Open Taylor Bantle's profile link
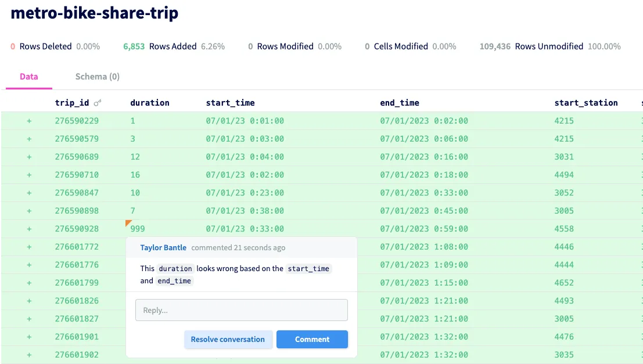Viewport: 643px width, 364px height. [x=163, y=247]
